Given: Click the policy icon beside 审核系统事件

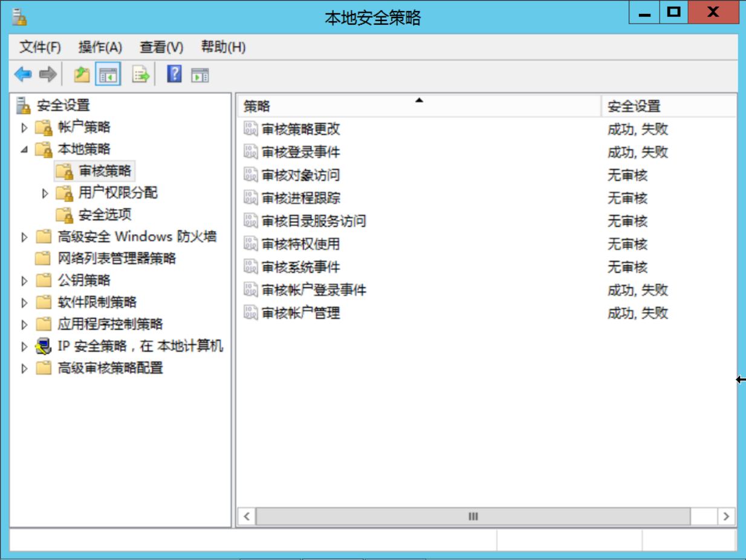Looking at the screenshot, I should click(250, 267).
